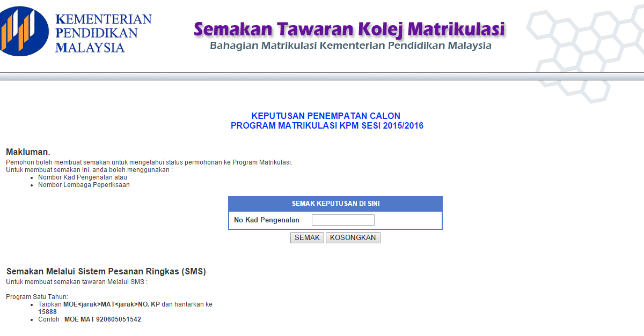The width and height of the screenshot is (644, 336).
Task: Click the KOSONGKAN button
Action: click(353, 237)
